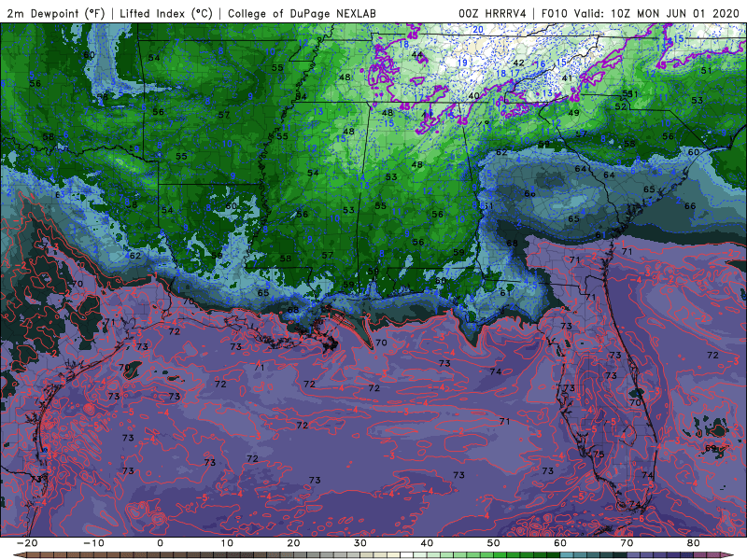Click the '-10' label on the color scale

[x=94, y=543]
